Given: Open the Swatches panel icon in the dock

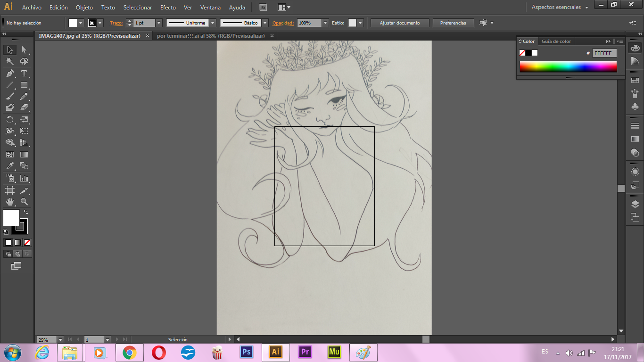Looking at the screenshot, I should 635,81.
